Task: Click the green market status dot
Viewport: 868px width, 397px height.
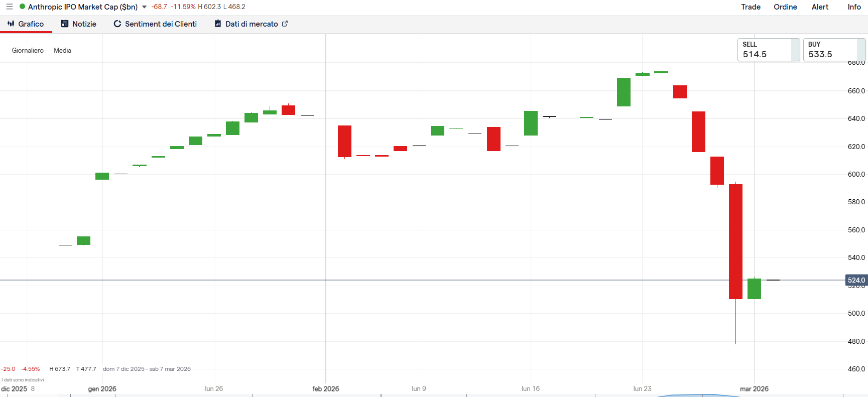Action: click(22, 7)
